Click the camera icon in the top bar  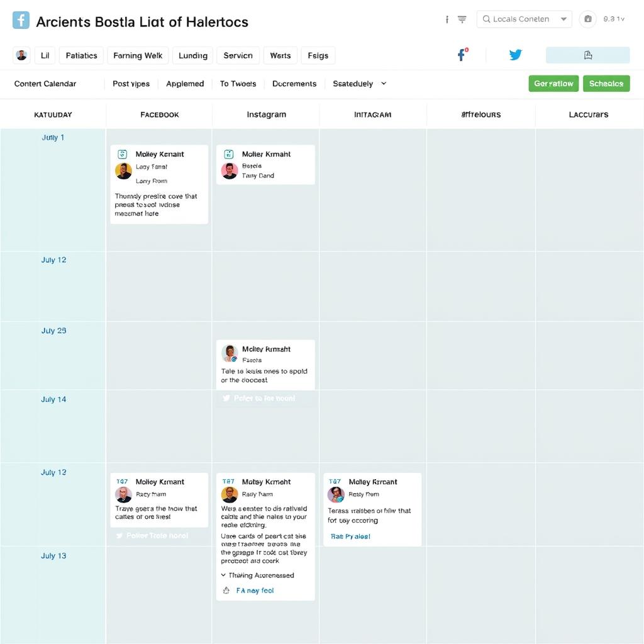tap(587, 19)
